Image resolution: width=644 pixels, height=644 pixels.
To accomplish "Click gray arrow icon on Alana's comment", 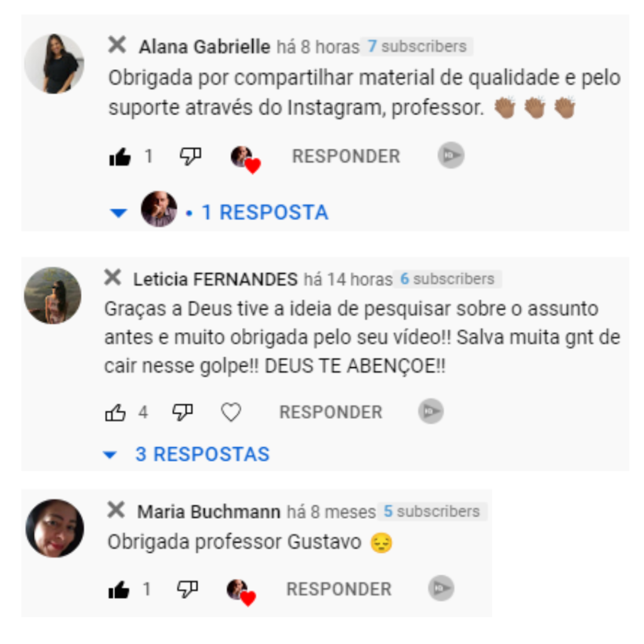I will coord(451,155).
